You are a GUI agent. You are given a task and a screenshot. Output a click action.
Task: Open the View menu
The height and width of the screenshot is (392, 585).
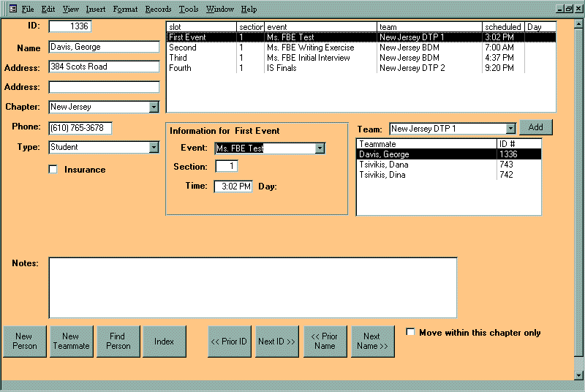[x=70, y=9]
